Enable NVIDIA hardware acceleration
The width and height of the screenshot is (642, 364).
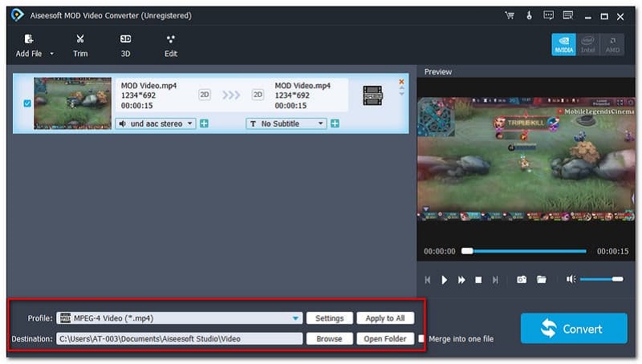coord(564,45)
